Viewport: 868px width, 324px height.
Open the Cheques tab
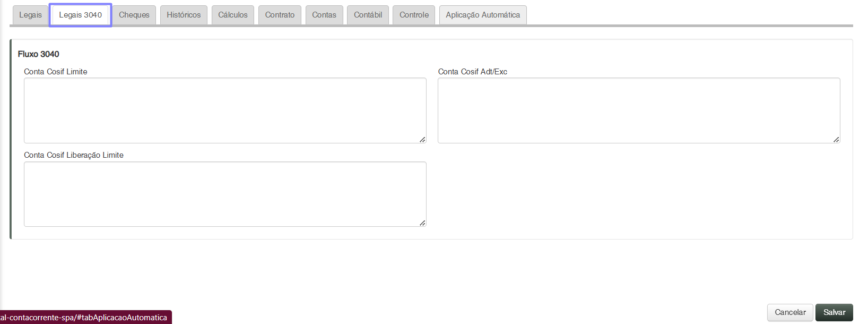[134, 15]
